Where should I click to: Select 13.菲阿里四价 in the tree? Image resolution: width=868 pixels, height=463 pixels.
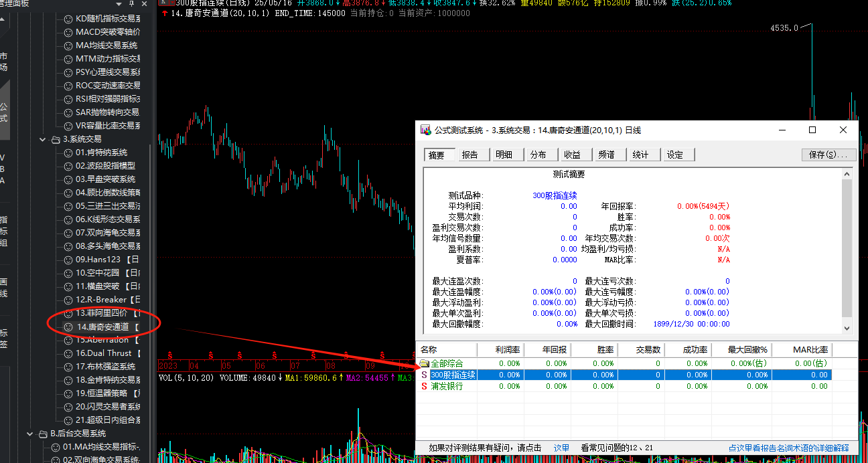(108, 313)
